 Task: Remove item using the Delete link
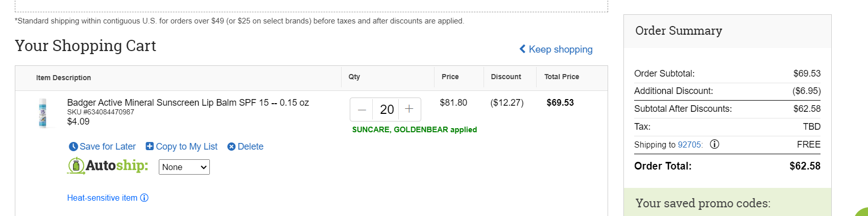251,147
